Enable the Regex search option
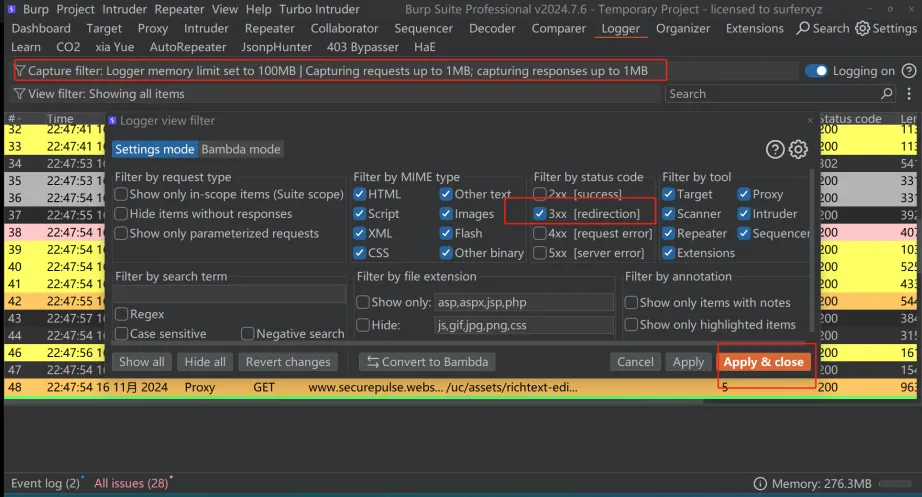 [122, 314]
